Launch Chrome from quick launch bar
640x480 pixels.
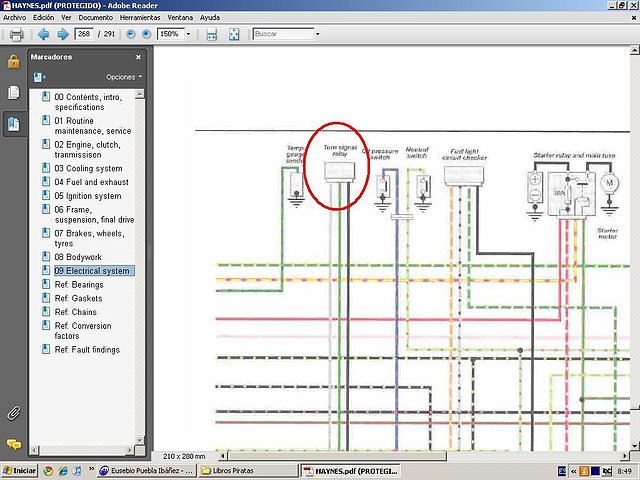click(x=48, y=471)
